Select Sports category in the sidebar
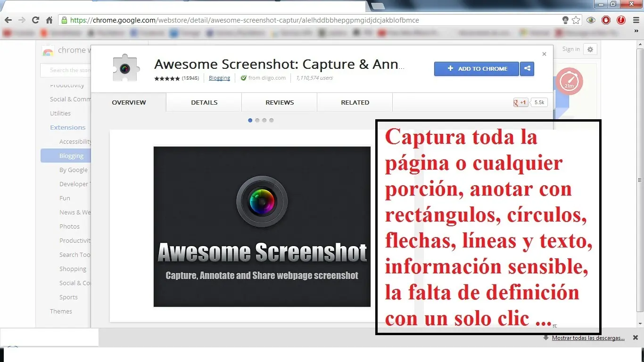This screenshot has width=644, height=362. pyautogui.click(x=68, y=297)
